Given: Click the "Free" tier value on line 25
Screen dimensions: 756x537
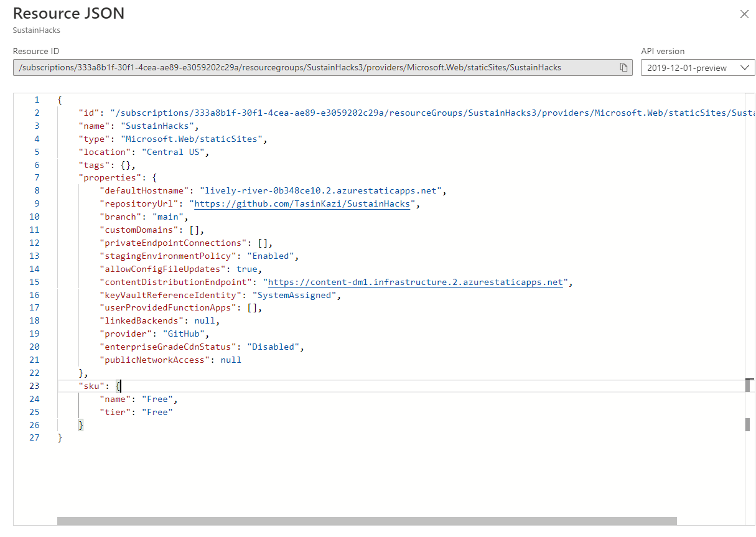Looking at the screenshot, I should 157,412.
